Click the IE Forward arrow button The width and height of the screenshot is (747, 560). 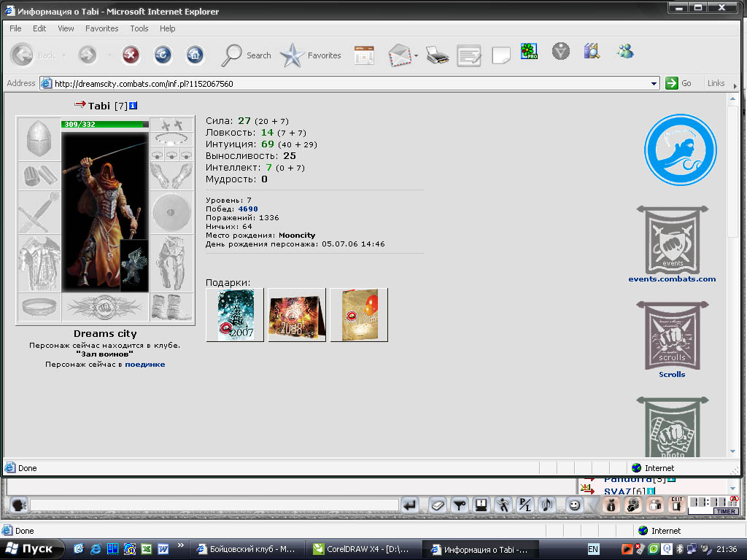tap(88, 55)
